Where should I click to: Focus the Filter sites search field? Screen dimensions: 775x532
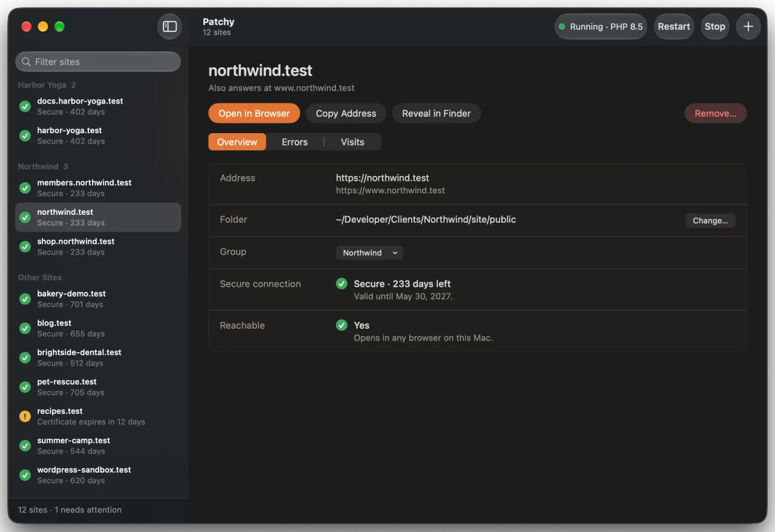point(98,62)
